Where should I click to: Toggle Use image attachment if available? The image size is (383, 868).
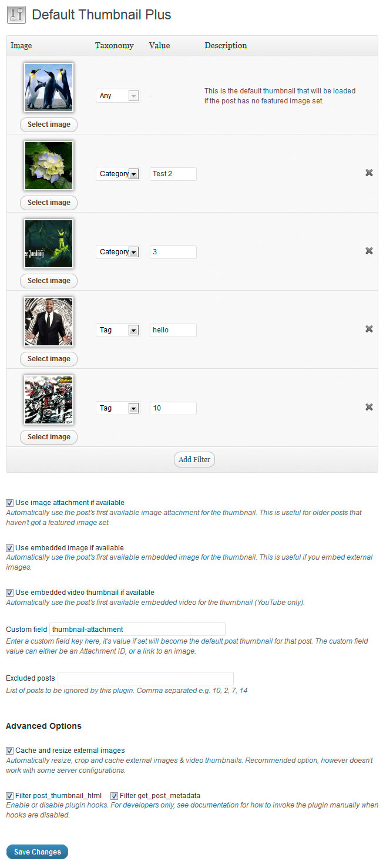tap(9, 503)
